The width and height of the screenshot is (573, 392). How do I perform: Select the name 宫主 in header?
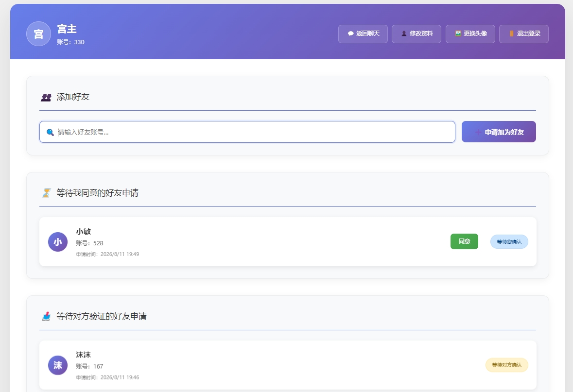[67, 29]
